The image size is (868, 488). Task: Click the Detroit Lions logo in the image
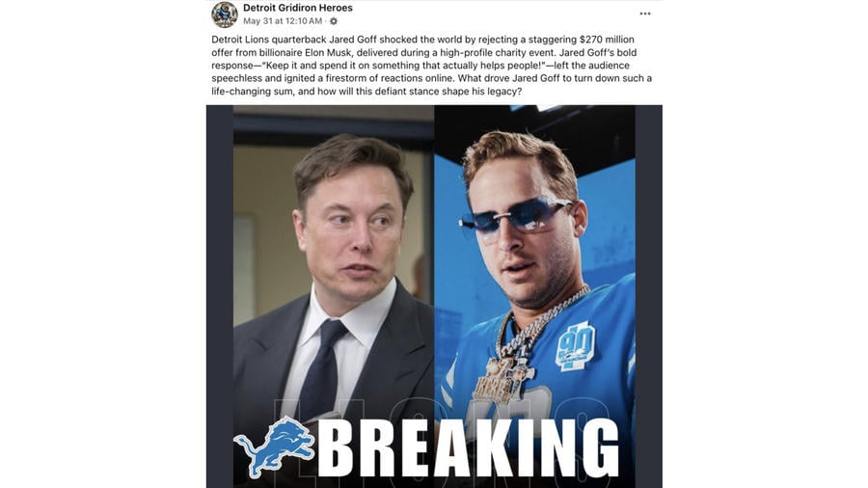coord(275,447)
